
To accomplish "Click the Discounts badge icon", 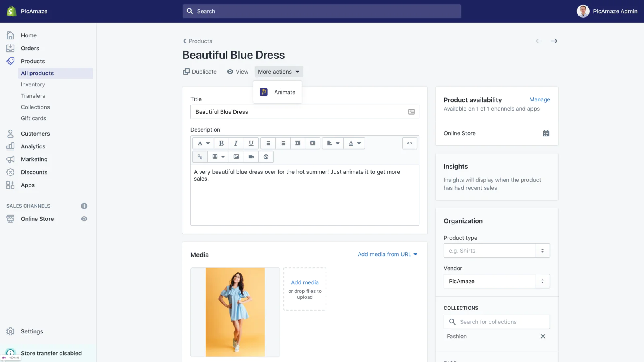I will [10, 172].
